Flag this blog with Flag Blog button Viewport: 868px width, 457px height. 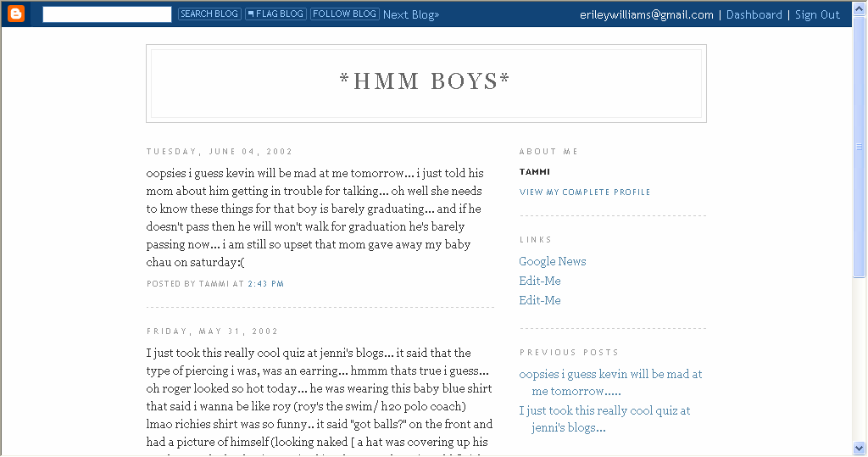275,14
